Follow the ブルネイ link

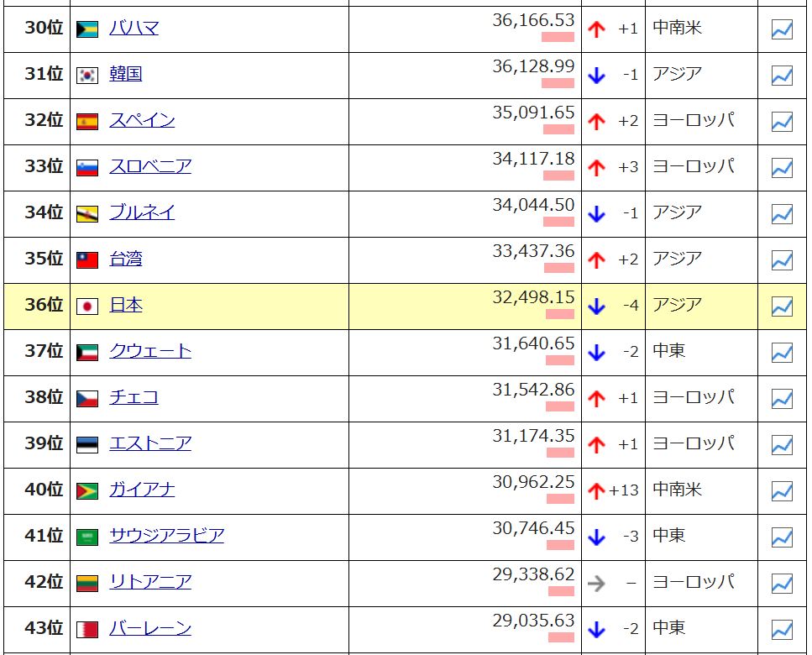[x=142, y=212]
